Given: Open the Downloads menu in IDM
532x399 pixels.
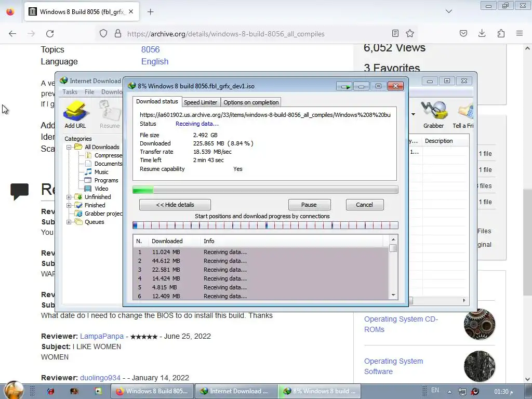Looking at the screenshot, I should pos(111,92).
